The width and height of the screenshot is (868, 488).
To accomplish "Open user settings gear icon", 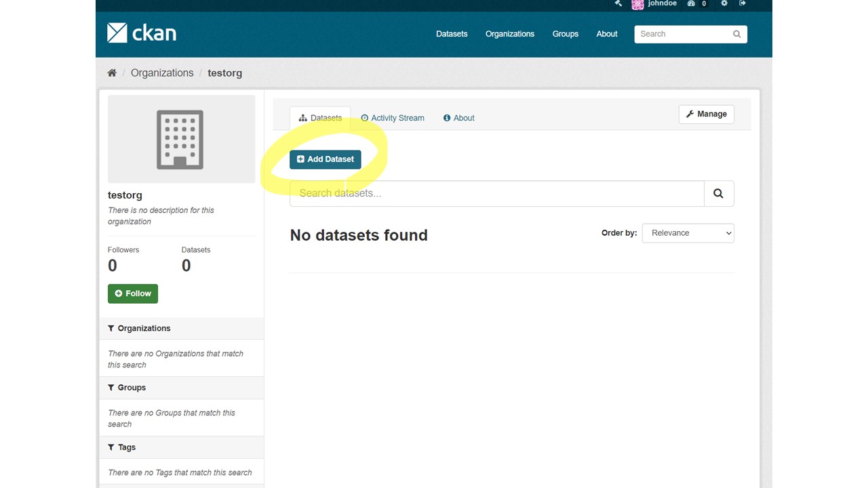I will click(724, 3).
